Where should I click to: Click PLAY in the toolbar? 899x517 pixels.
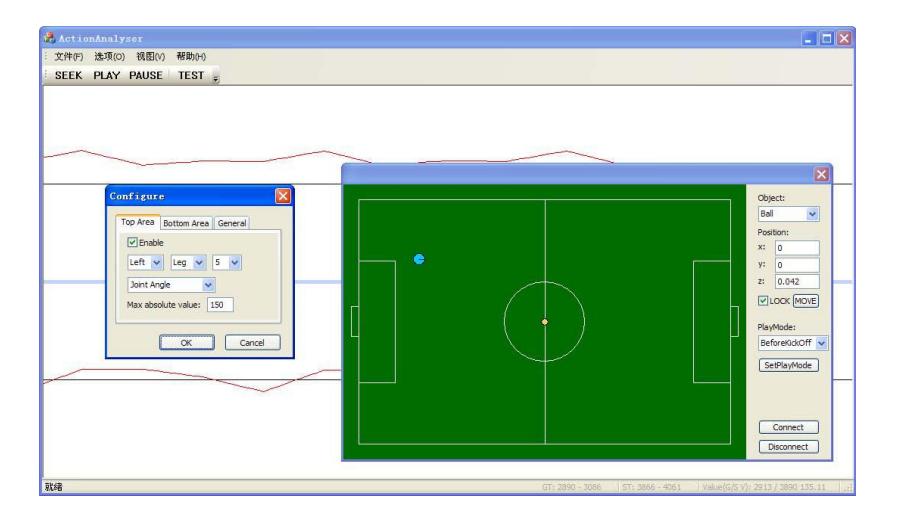(107, 76)
